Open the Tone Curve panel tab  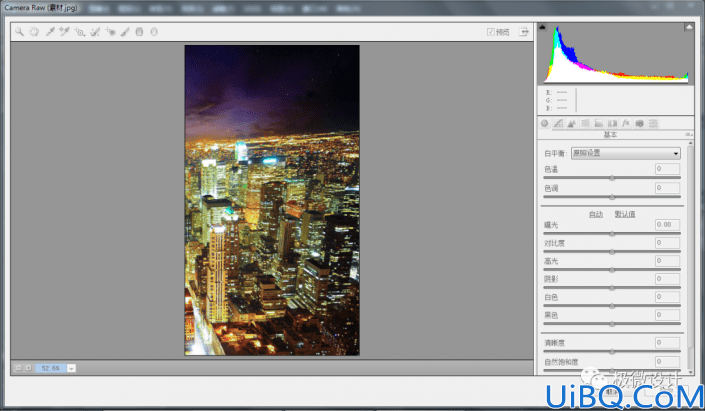558,123
